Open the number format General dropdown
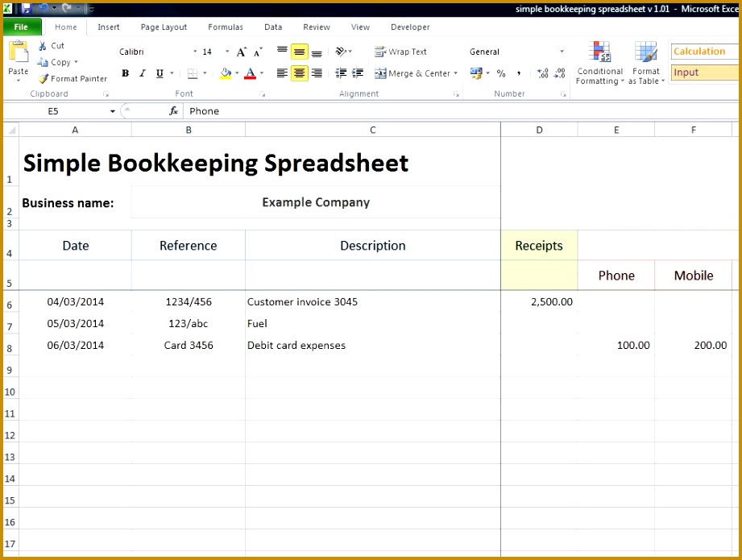 (562, 52)
